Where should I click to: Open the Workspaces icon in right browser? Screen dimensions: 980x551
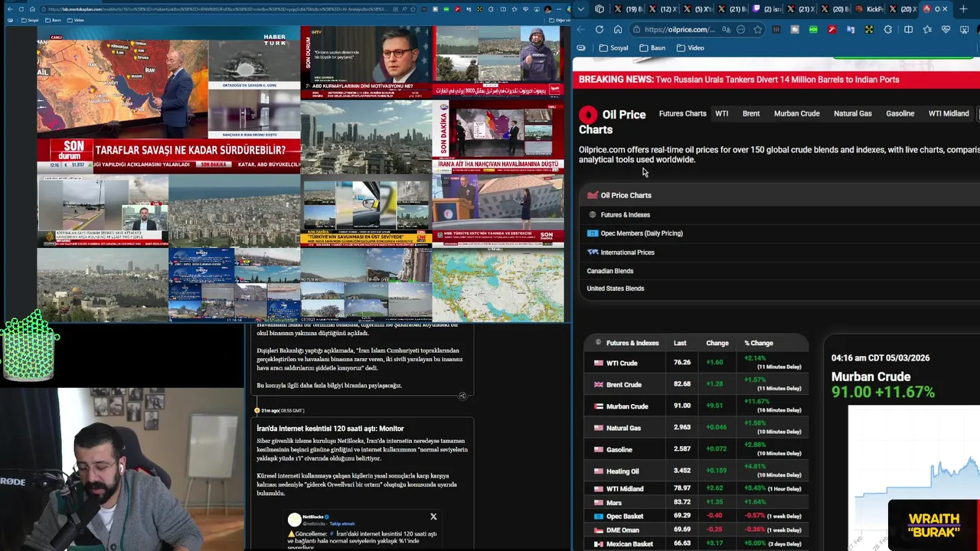(599, 9)
